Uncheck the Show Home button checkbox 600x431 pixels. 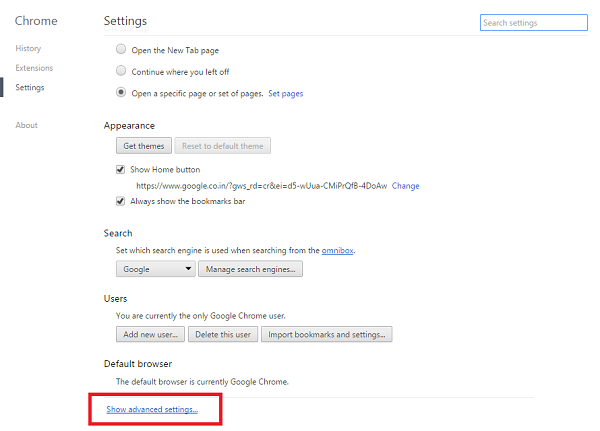[x=121, y=169]
